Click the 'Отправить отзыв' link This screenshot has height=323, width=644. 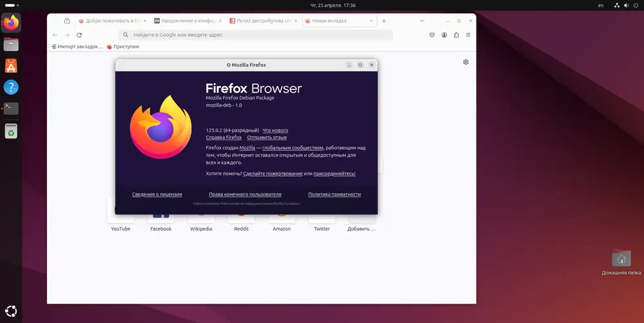pos(267,138)
